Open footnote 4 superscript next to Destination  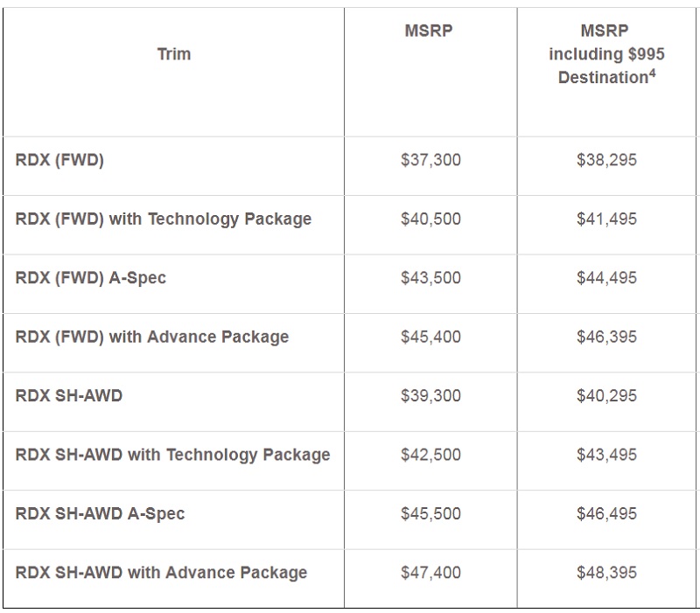652,73
